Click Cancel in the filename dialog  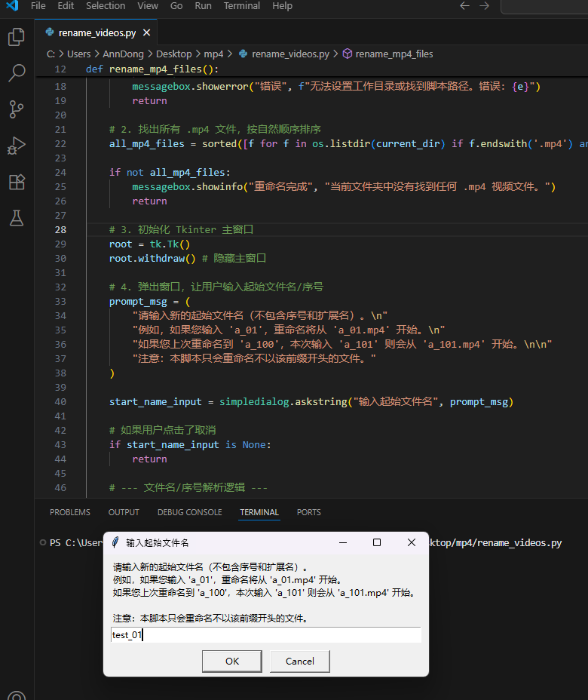click(300, 662)
